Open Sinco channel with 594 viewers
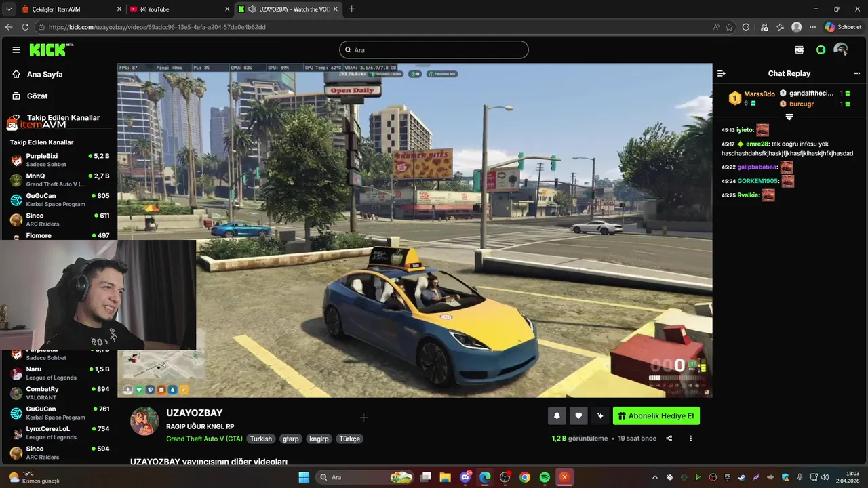The image size is (868, 488). click(60, 453)
